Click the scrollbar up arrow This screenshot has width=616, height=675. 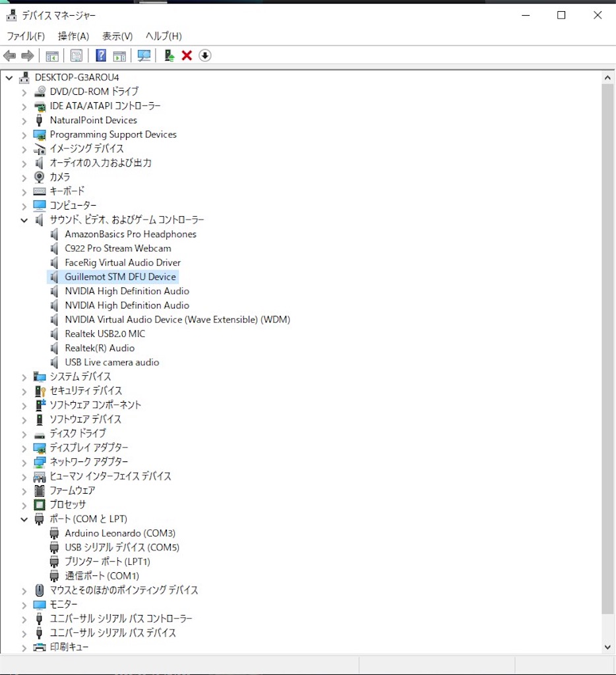point(607,78)
